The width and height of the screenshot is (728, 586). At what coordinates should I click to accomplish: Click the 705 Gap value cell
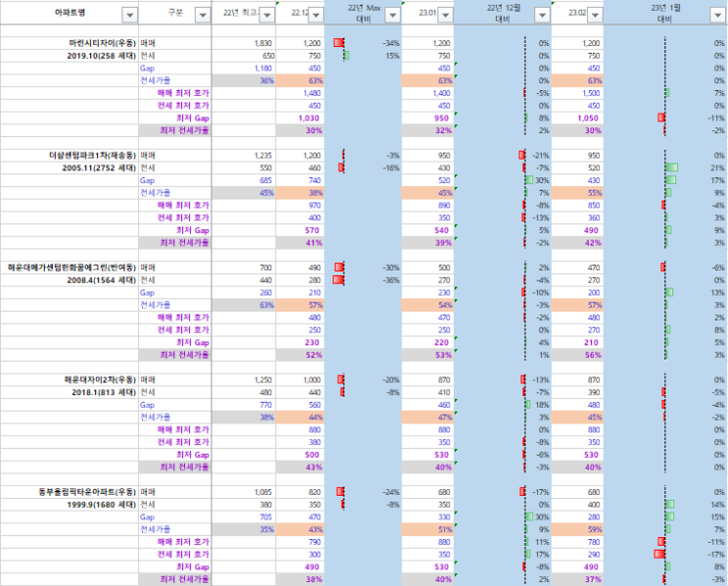244,517
